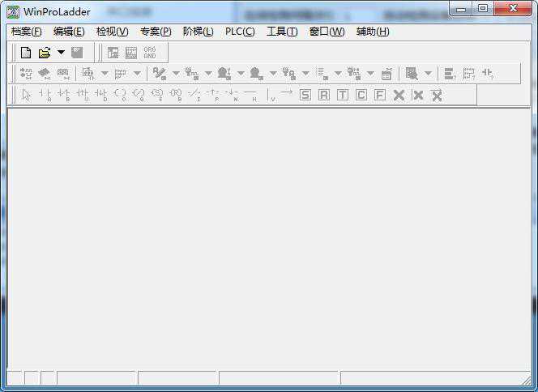Insert boxed S set function
This screenshot has width=538, height=392.
(x=305, y=95)
